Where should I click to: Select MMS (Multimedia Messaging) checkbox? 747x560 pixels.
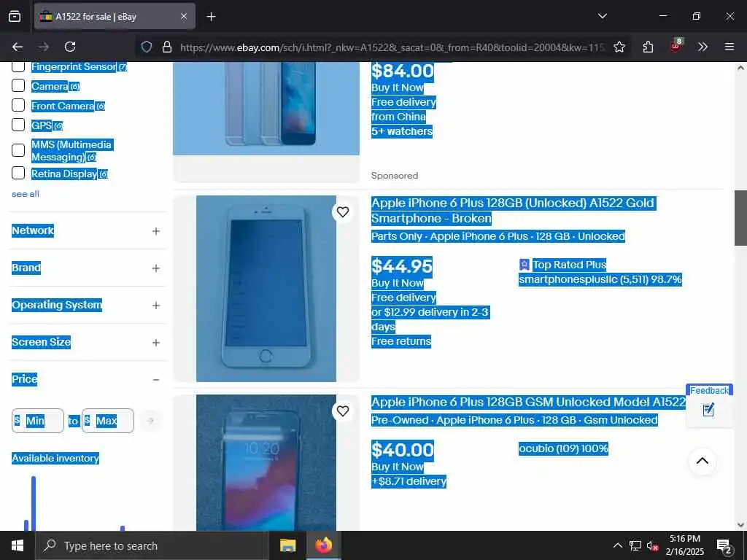click(x=18, y=150)
